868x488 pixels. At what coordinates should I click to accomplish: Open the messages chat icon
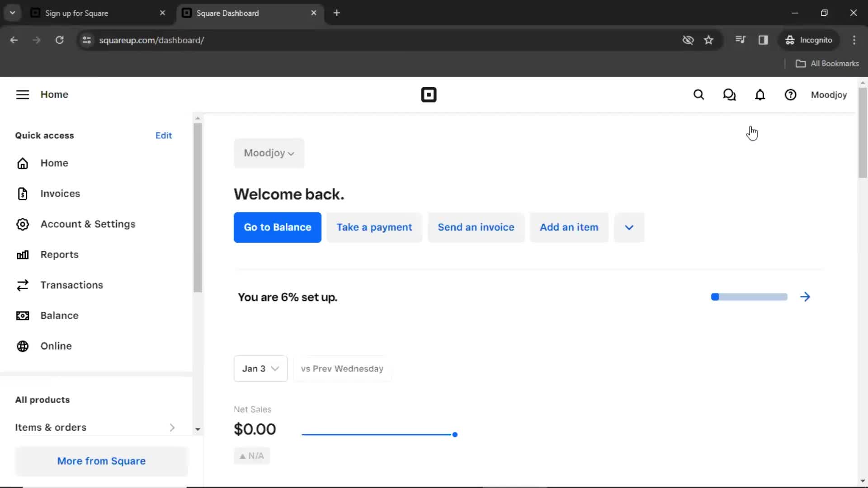[730, 95]
